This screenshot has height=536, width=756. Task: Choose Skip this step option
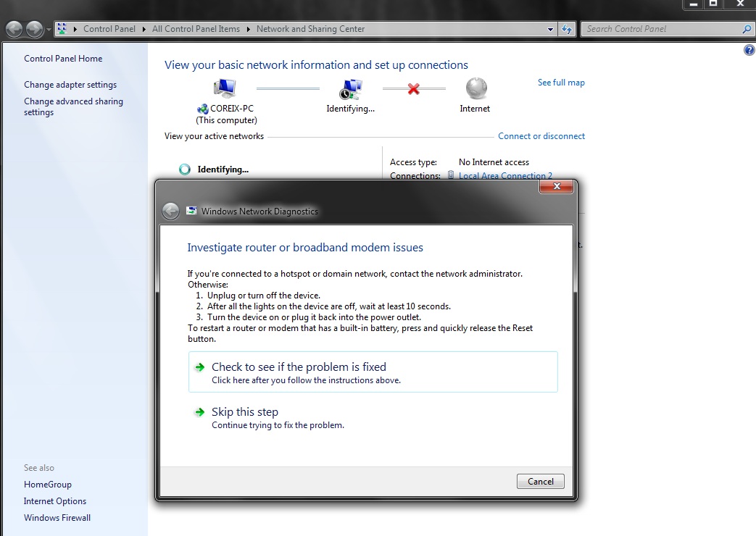click(373, 417)
